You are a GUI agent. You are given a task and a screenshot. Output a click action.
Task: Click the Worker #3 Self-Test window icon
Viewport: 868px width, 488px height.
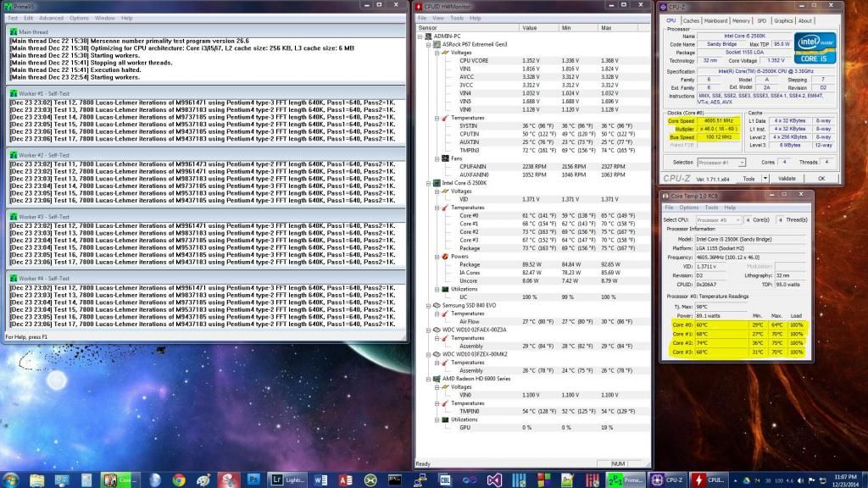pos(14,217)
